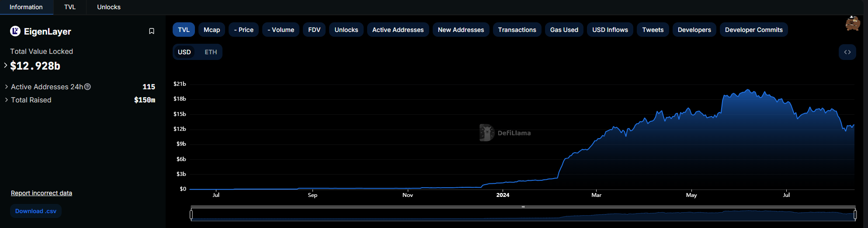Click the $150m total raised value
Viewport: 868px width, 228px height.
(145, 100)
